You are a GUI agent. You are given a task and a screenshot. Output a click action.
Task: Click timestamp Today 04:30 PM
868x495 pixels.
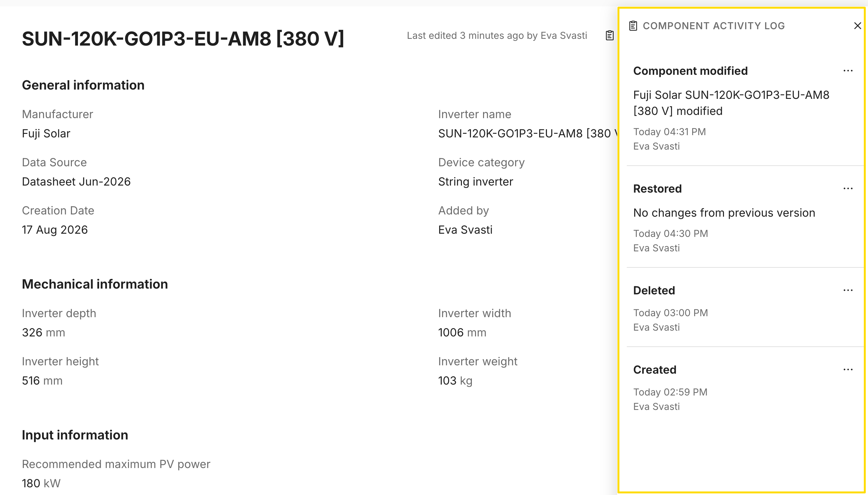click(670, 234)
